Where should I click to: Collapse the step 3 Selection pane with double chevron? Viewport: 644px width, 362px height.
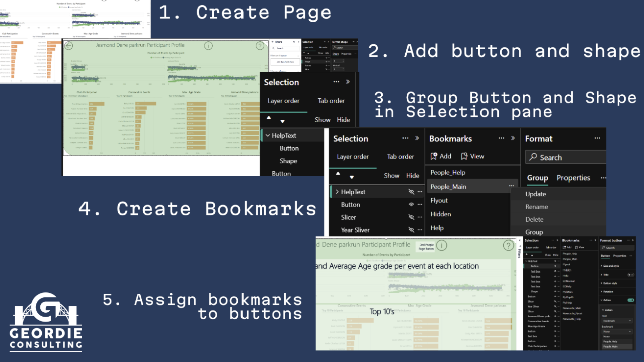coord(347,82)
